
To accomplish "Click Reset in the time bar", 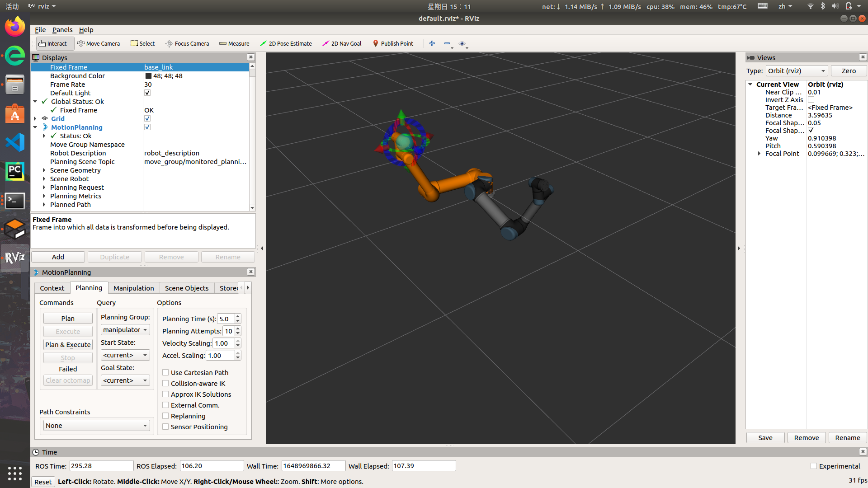I will tap(43, 482).
